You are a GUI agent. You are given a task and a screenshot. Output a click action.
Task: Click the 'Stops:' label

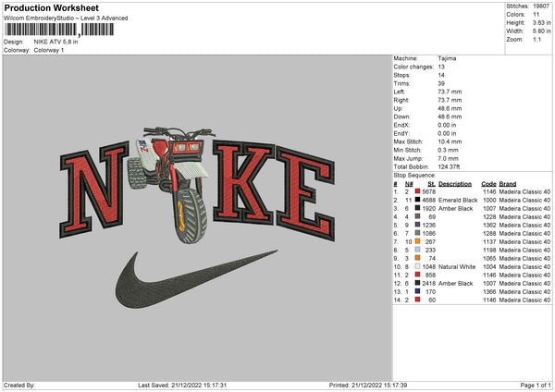402,75
